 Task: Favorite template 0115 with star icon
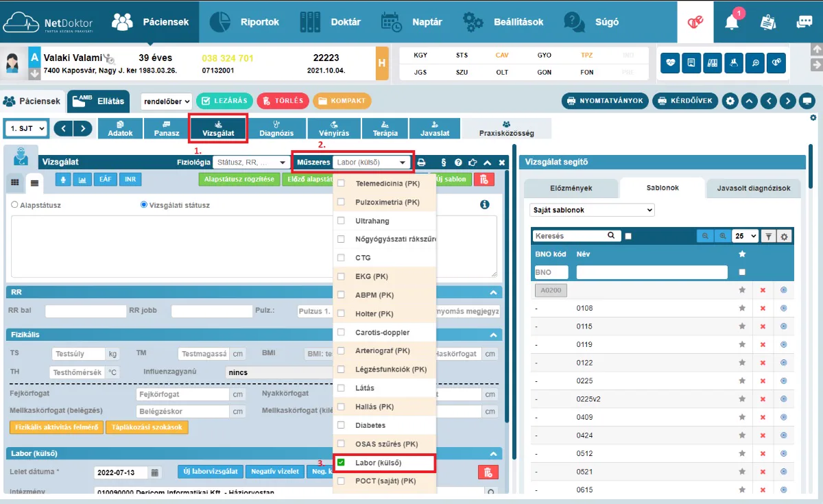741,326
